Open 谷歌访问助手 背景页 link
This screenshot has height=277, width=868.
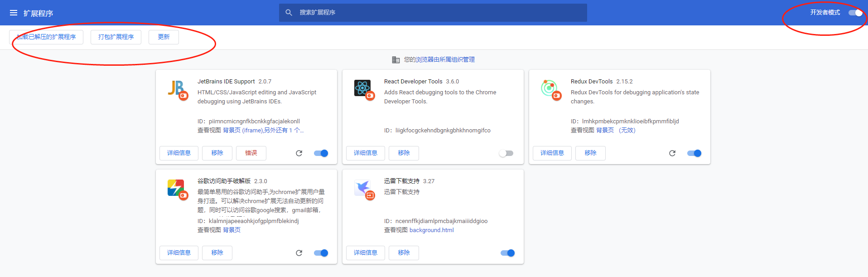pyautogui.click(x=231, y=230)
